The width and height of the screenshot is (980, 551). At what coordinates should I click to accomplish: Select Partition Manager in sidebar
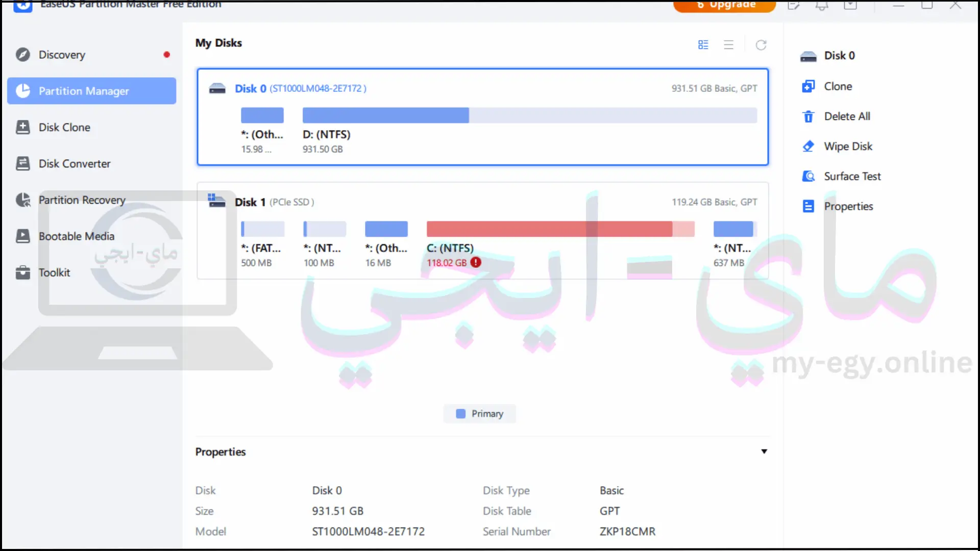(x=92, y=91)
